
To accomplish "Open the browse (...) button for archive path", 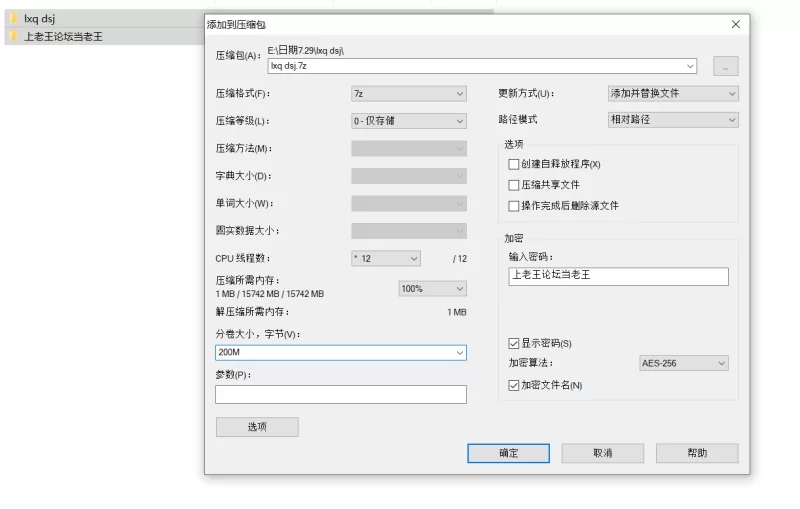I will (726, 66).
